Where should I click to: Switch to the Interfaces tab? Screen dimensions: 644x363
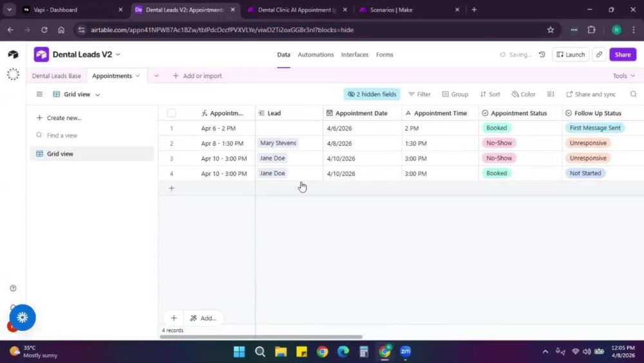354,54
